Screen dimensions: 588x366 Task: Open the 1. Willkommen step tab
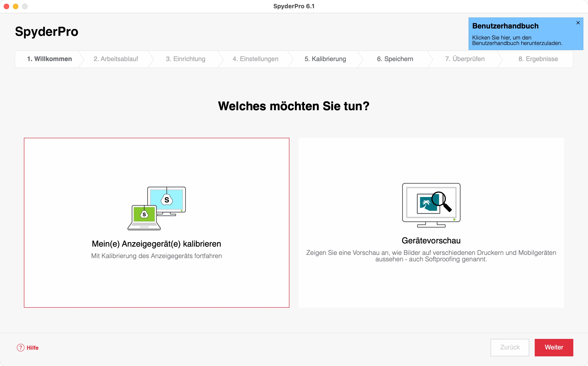point(49,59)
